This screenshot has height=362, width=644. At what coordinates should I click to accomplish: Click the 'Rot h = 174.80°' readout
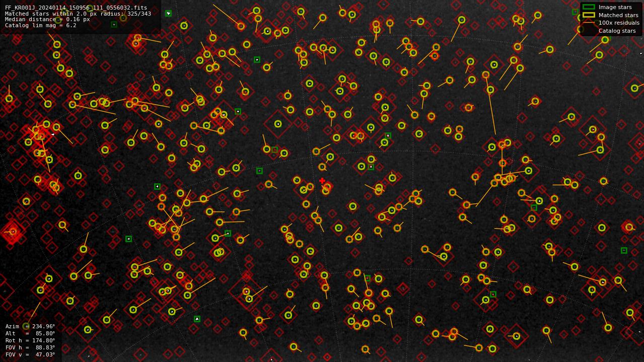pyautogui.click(x=30, y=340)
